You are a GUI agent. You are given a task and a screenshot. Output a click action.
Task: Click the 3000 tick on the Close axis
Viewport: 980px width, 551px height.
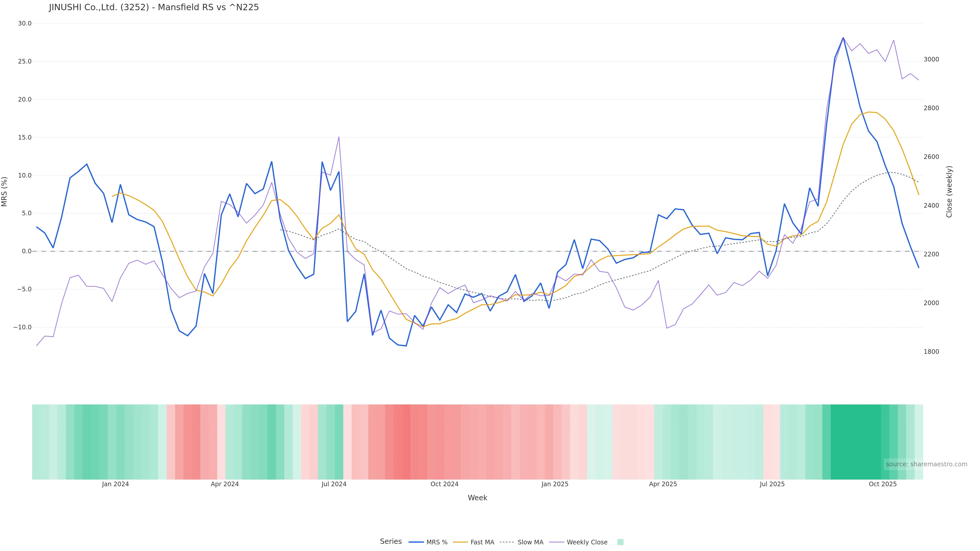click(931, 59)
